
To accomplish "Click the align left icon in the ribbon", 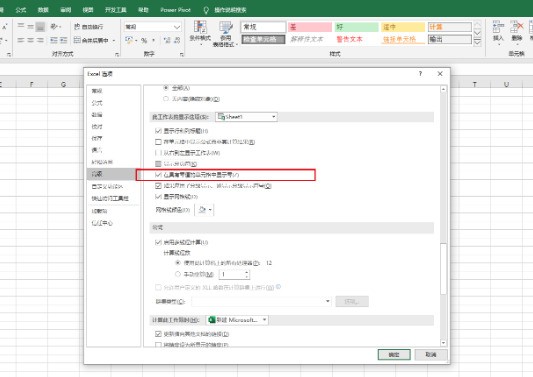I will [x=21, y=40].
